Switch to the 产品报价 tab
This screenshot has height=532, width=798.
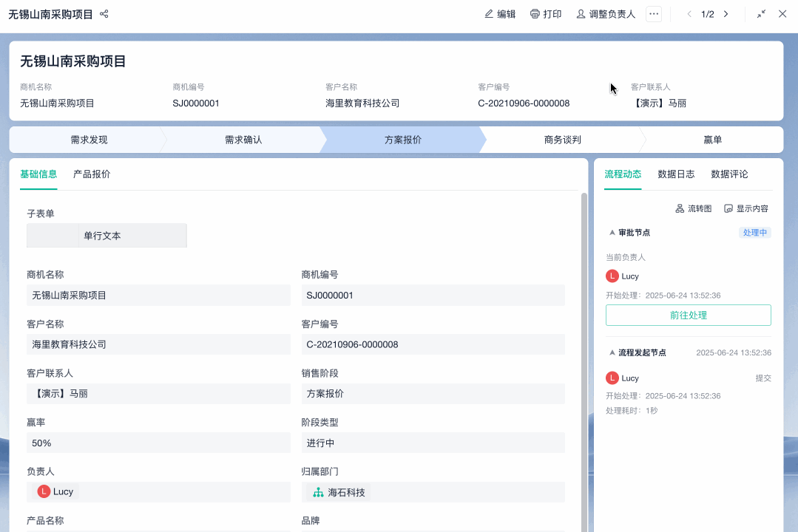[x=92, y=174]
